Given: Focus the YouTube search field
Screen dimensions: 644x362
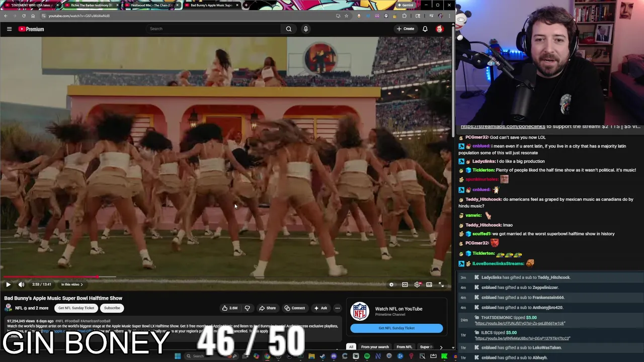Looking at the screenshot, I should (214, 29).
